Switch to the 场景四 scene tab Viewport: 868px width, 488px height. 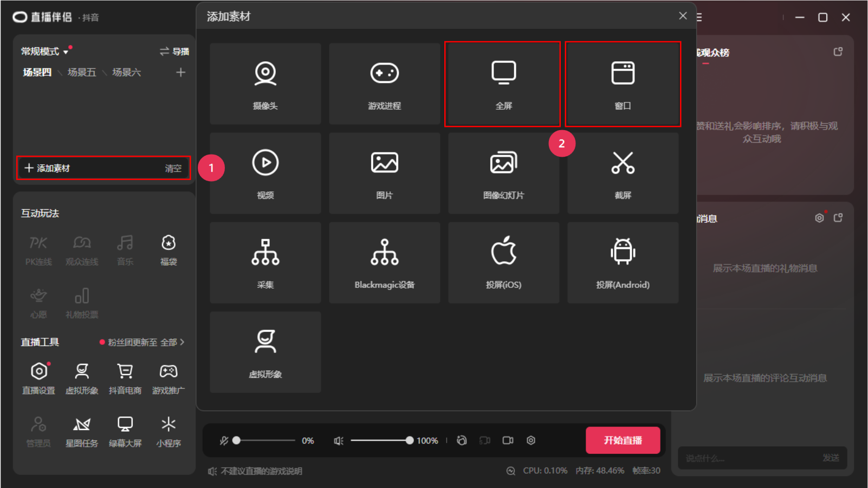click(37, 72)
